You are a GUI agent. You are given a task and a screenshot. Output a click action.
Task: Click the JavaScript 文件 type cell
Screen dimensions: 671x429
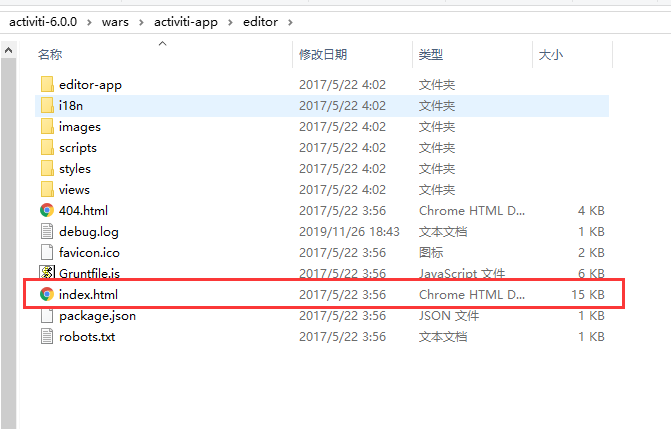coord(462,273)
